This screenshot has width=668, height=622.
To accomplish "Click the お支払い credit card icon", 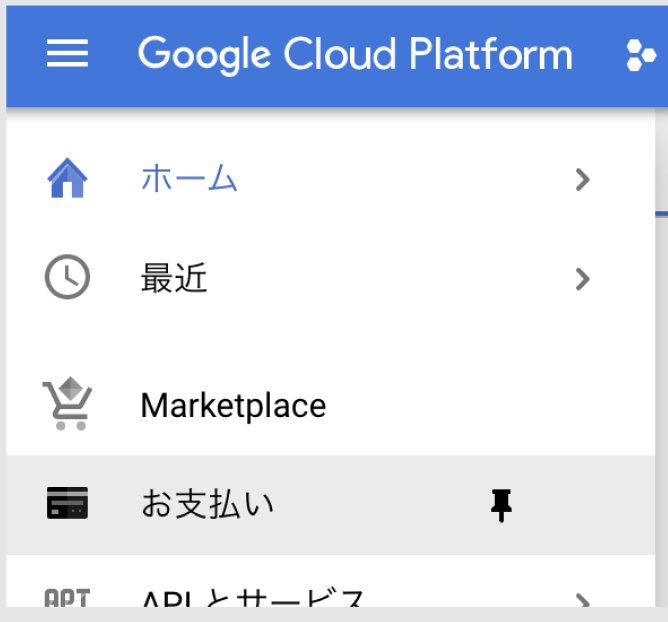I will point(67,504).
